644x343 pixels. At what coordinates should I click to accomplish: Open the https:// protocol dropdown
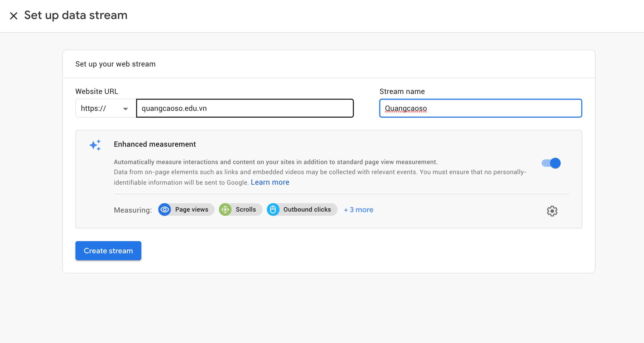pyautogui.click(x=106, y=108)
